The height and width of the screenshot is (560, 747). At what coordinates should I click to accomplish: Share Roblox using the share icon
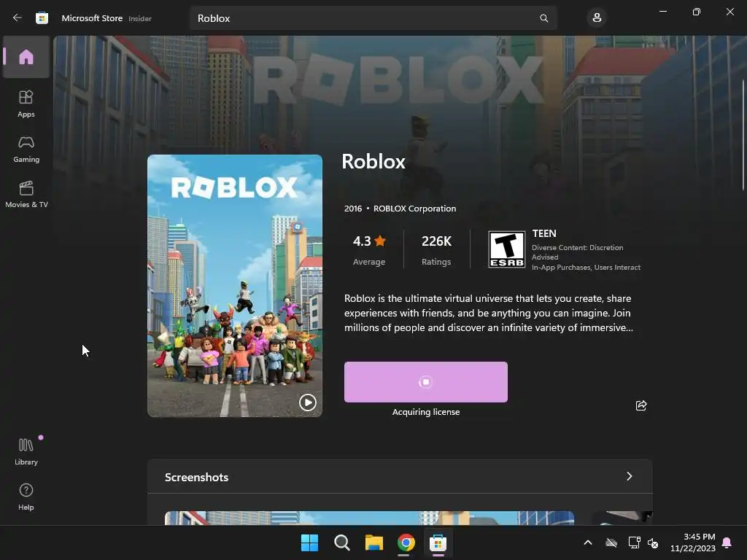tap(641, 405)
